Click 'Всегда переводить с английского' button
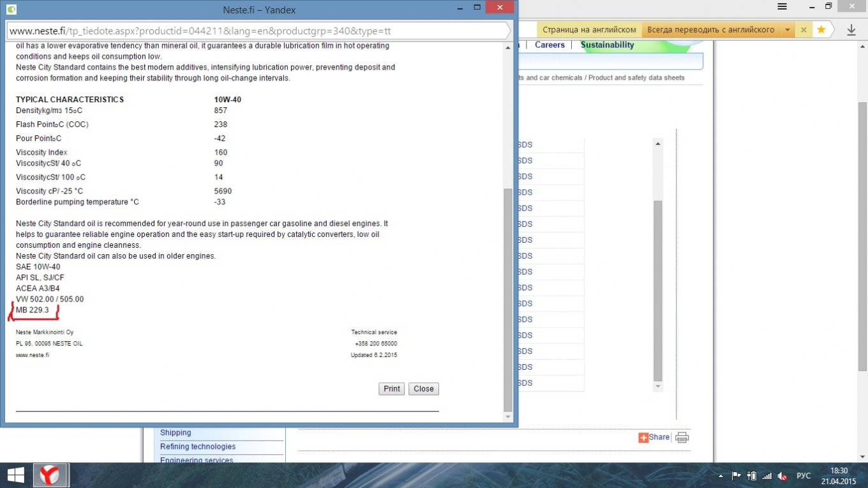868x488 pixels. (711, 30)
